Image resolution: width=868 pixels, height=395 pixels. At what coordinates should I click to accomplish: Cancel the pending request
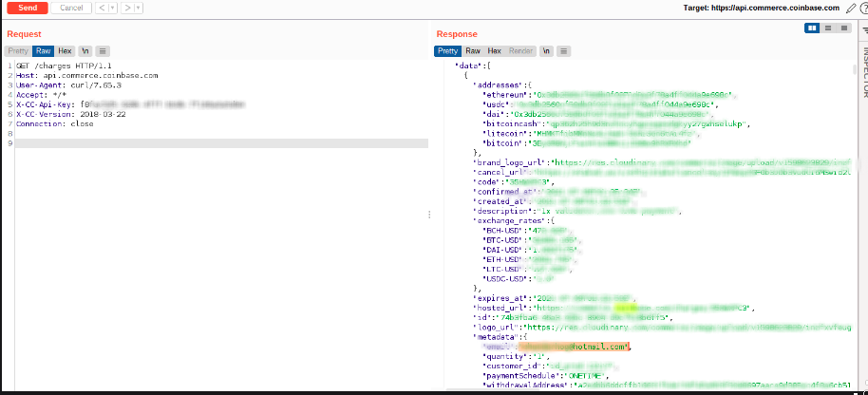point(71,8)
